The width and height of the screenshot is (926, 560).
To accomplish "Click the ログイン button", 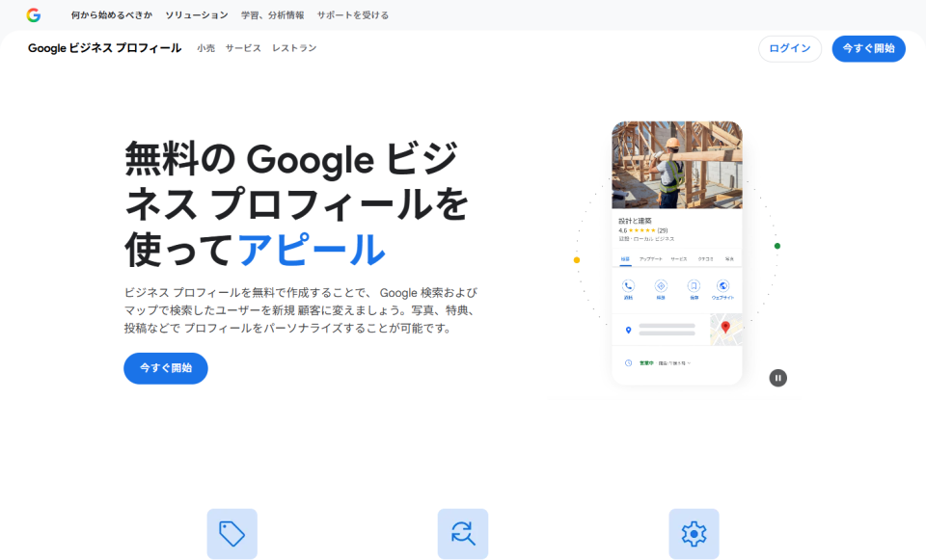I will (x=789, y=48).
